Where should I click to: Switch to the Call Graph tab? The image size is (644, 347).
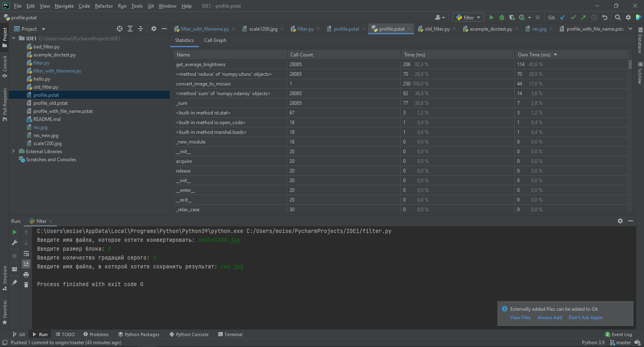point(215,40)
